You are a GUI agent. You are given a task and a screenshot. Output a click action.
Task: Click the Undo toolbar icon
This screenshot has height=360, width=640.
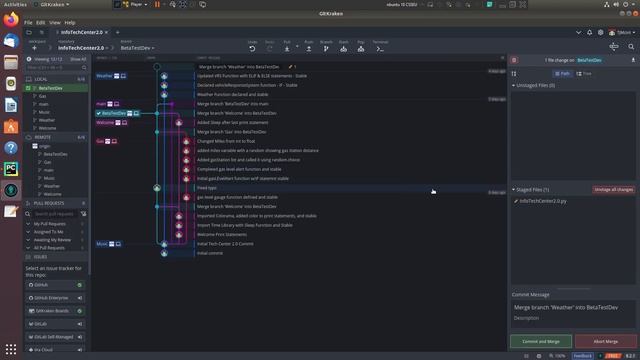[252, 49]
